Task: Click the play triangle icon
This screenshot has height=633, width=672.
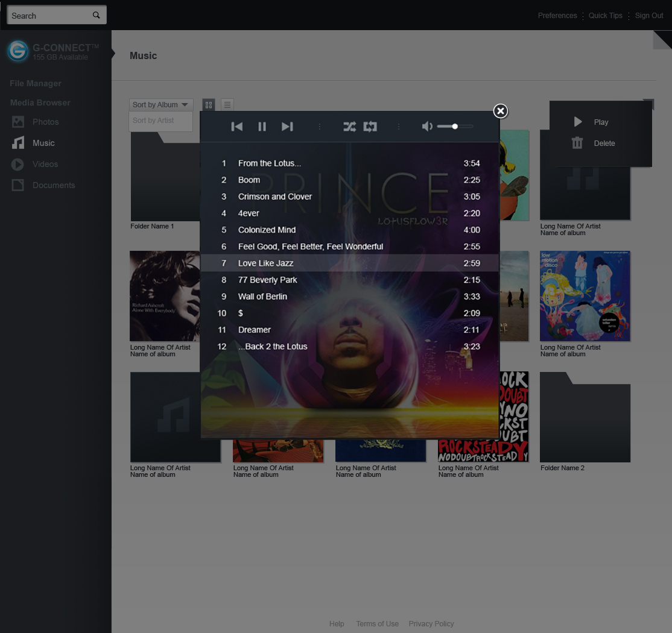Action: coord(578,122)
